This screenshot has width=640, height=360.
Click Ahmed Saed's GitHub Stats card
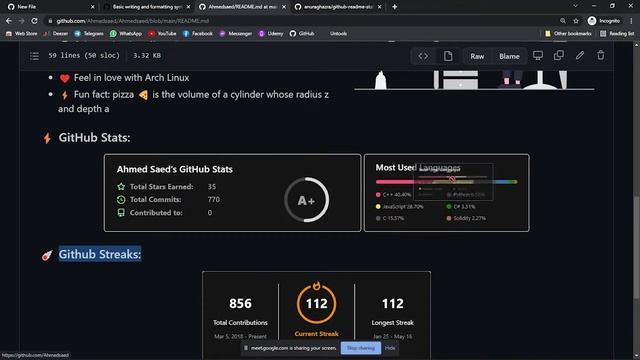[232, 193]
